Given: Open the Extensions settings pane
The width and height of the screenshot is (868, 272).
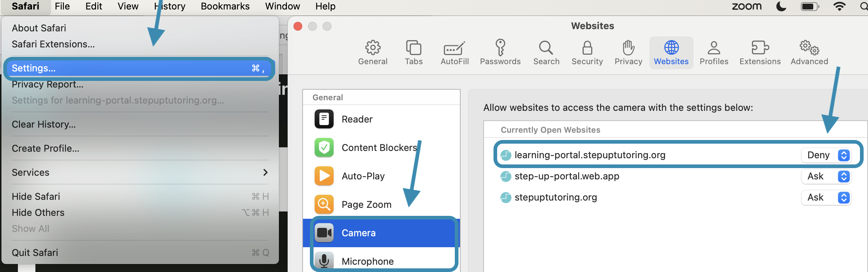Looking at the screenshot, I should [760, 53].
